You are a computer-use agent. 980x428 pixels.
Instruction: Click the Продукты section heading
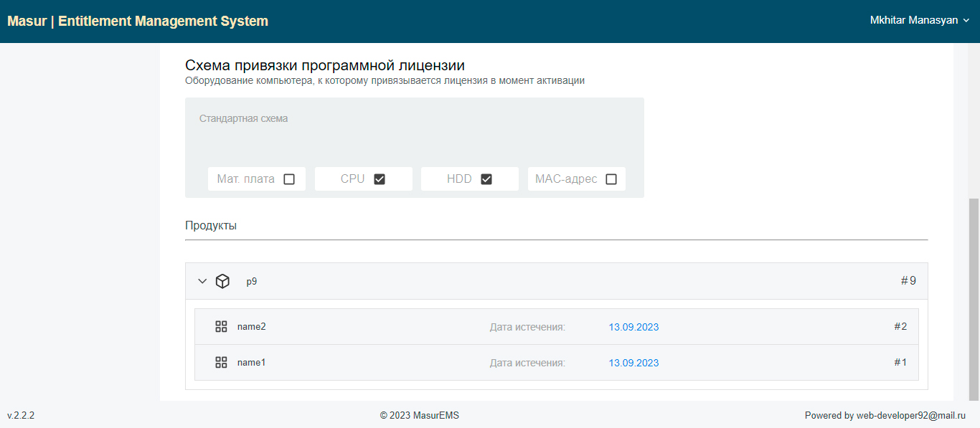pyautogui.click(x=211, y=225)
